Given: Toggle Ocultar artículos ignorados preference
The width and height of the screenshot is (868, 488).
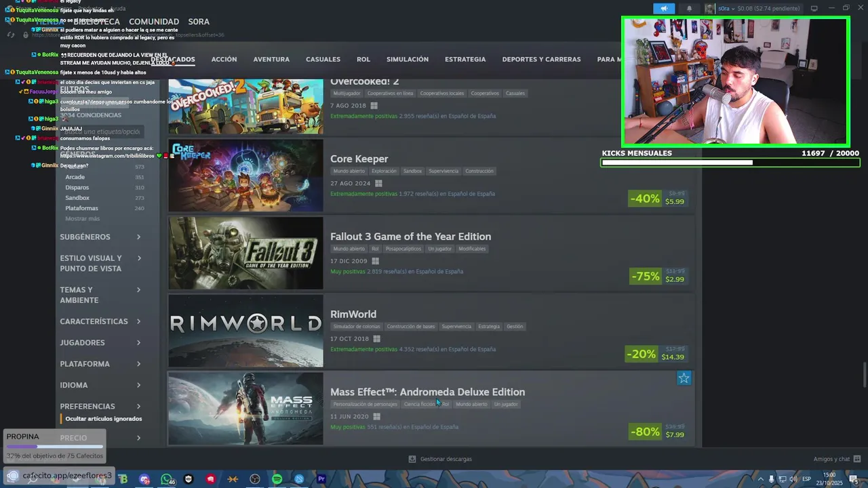Looking at the screenshot, I should pos(104,419).
